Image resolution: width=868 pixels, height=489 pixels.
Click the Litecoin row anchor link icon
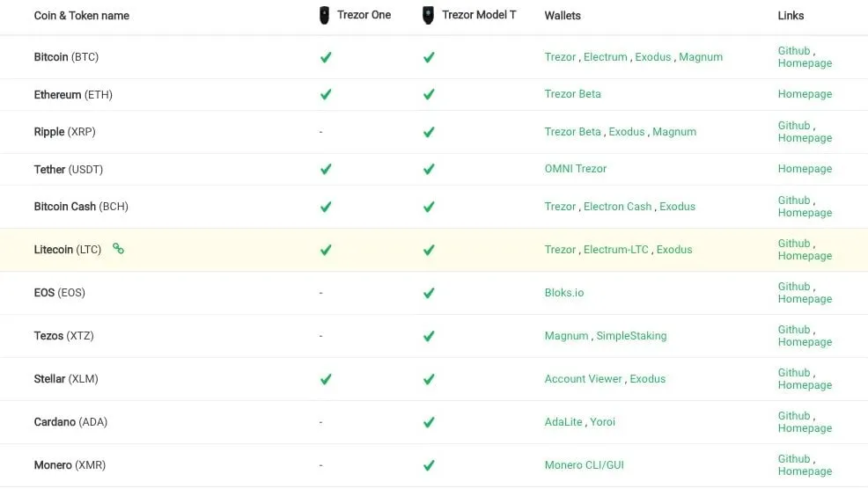click(118, 248)
